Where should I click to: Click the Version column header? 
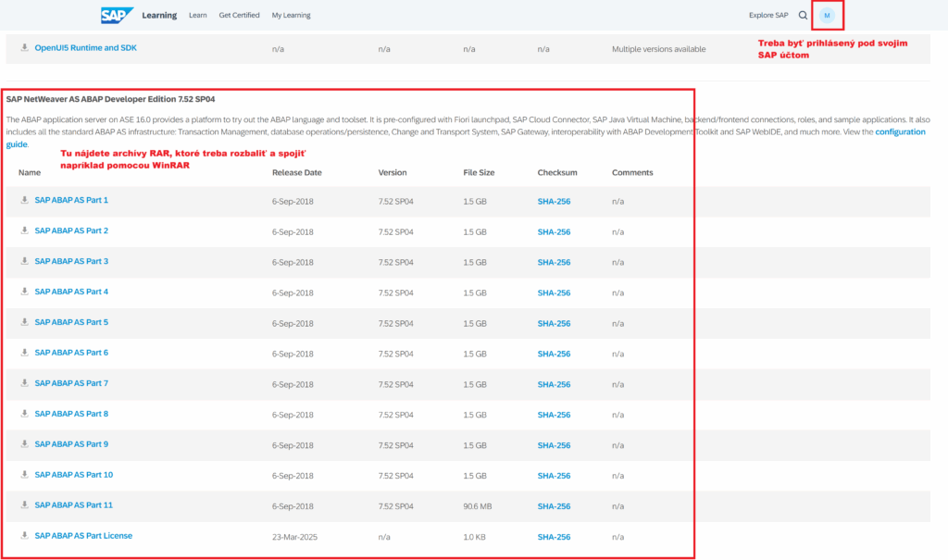coord(393,172)
